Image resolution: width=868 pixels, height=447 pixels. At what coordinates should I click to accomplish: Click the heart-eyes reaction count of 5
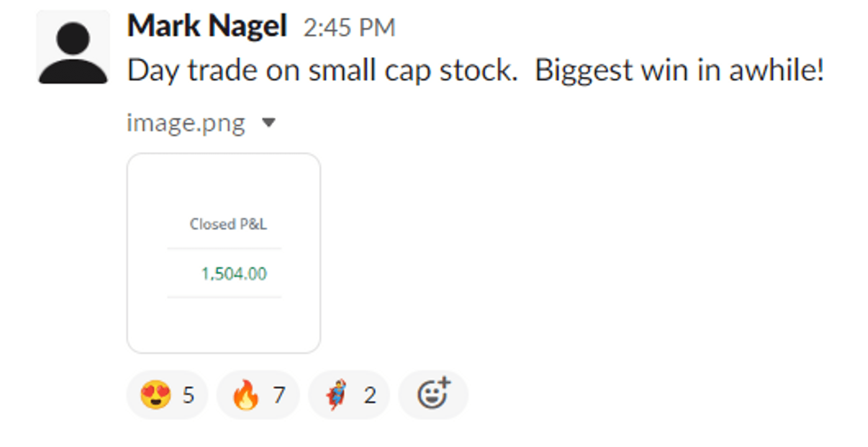188,395
